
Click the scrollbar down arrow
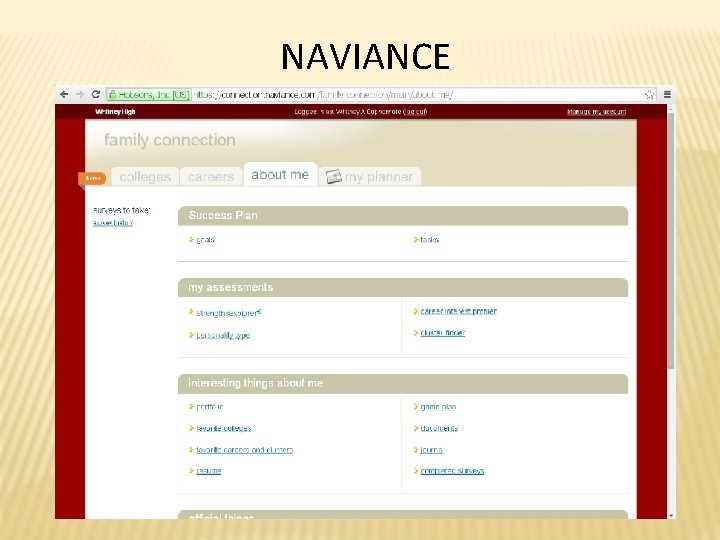(671, 515)
